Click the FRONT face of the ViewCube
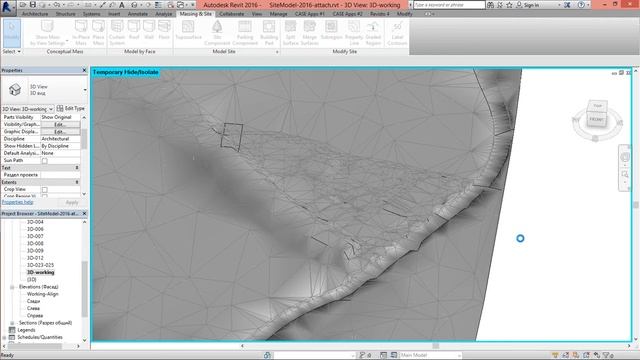This screenshot has height=360, width=640. 596,119
